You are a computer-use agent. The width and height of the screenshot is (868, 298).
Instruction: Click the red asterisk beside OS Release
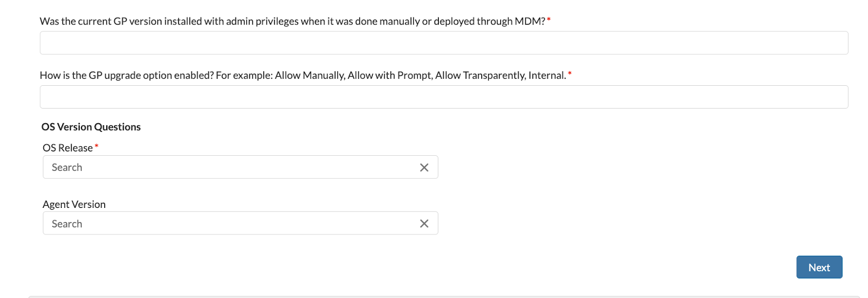pyautogui.click(x=97, y=146)
